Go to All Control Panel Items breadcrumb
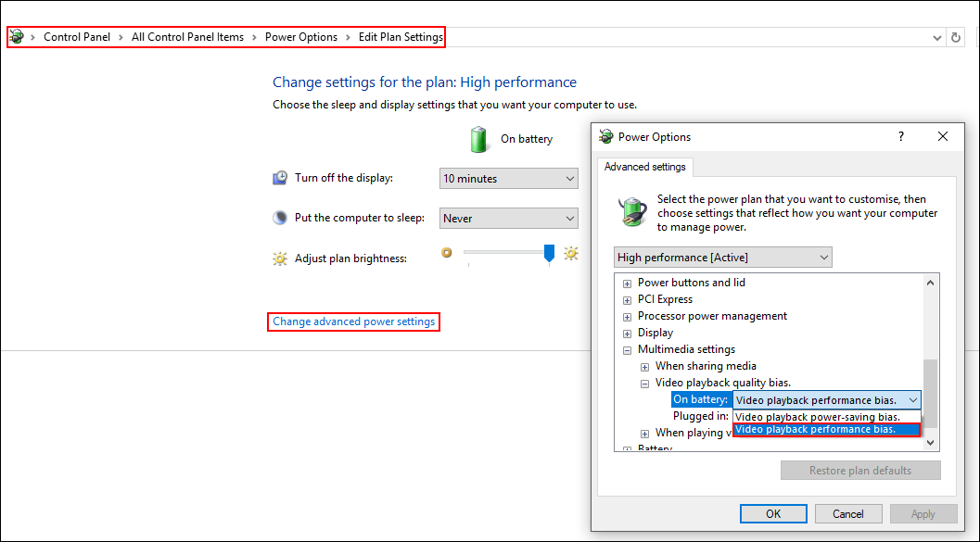The width and height of the screenshot is (980, 542). [x=187, y=37]
